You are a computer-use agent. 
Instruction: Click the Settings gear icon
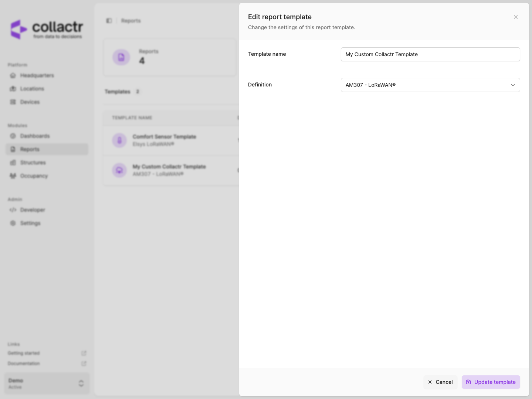pos(13,223)
